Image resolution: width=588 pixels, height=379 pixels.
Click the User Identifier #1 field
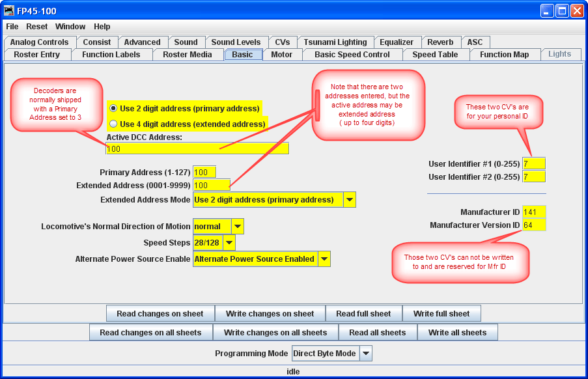(x=533, y=163)
